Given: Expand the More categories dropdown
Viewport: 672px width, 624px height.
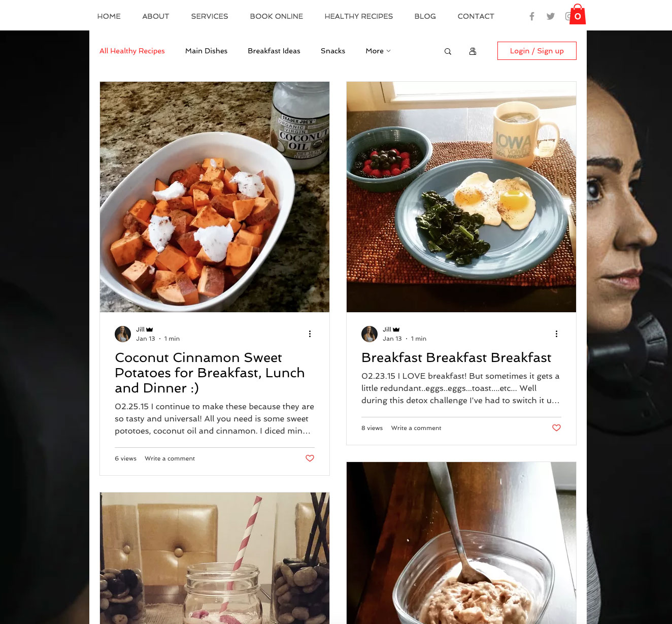Looking at the screenshot, I should pos(378,51).
